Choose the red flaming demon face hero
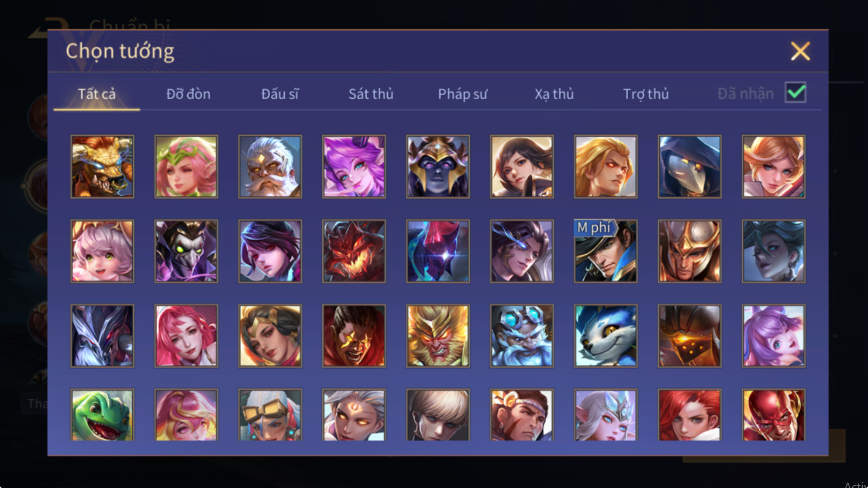The width and height of the screenshot is (868, 488). coord(354,251)
